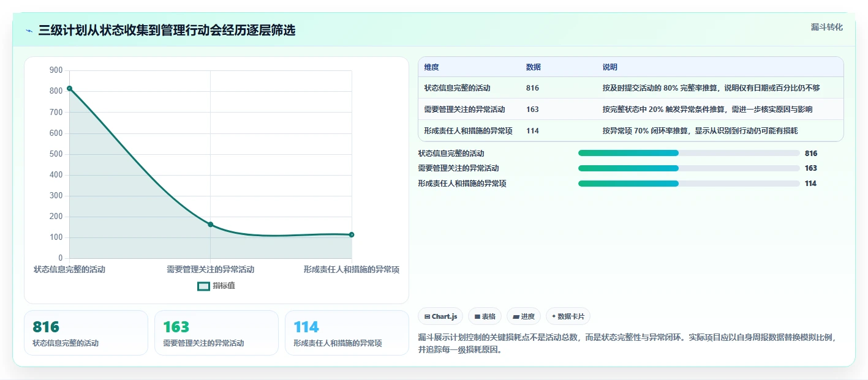Image resolution: width=868 pixels, height=380 pixels.
Task: Click the 漏斗转化 label at top right
Action: coord(826,27)
